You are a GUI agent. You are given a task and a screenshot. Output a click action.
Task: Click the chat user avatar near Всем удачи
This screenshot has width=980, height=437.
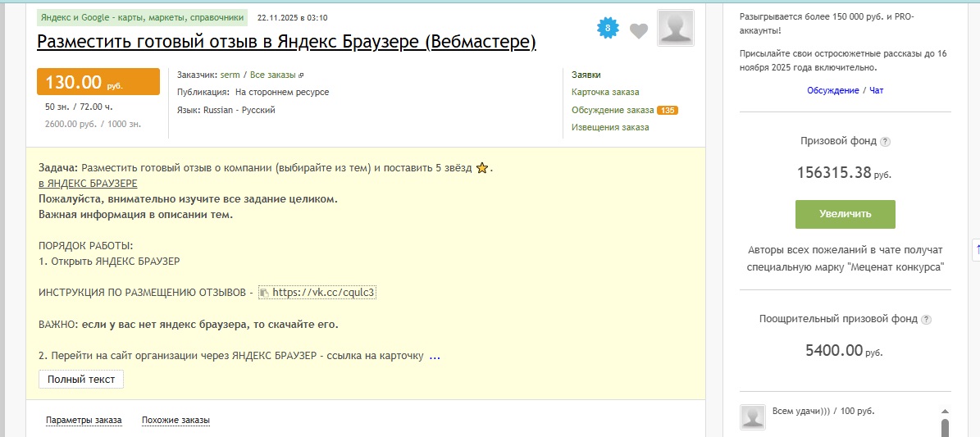pyautogui.click(x=753, y=417)
